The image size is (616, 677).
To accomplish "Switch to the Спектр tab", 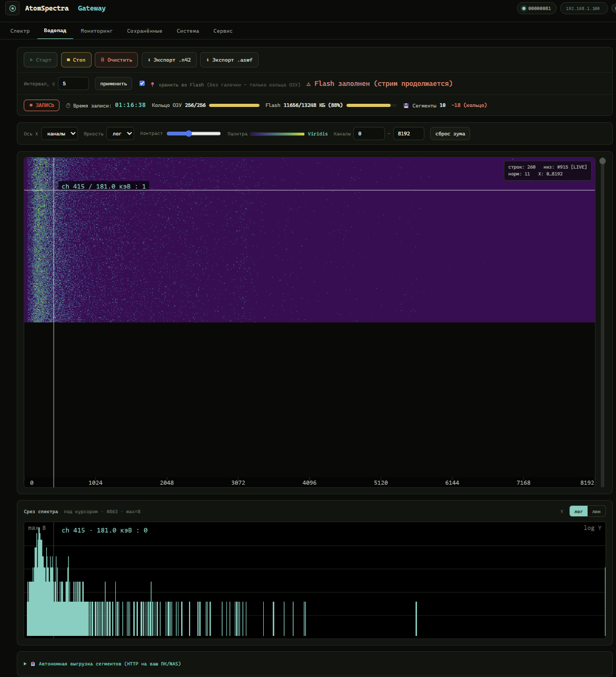I will [x=20, y=31].
